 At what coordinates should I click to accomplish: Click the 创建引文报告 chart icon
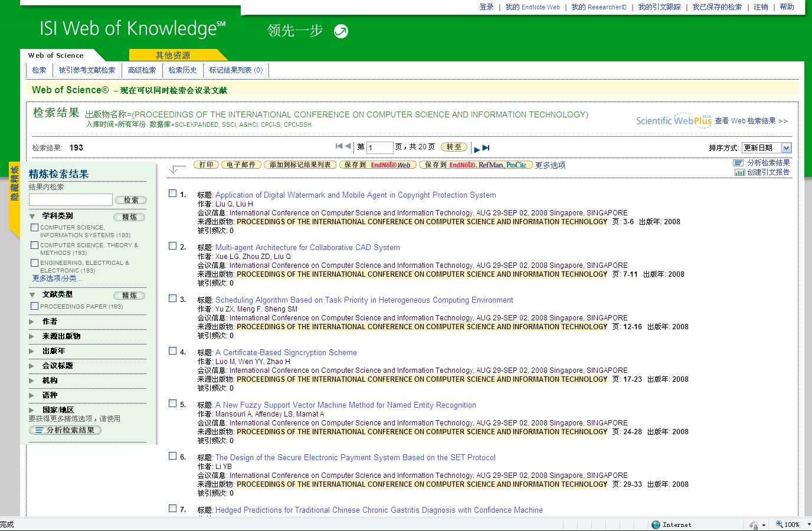[x=739, y=172]
